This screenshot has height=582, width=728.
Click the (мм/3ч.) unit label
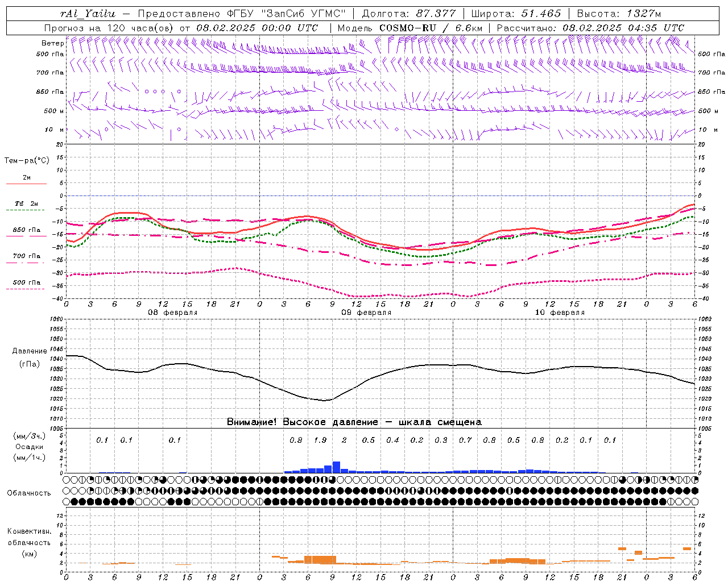30,436
